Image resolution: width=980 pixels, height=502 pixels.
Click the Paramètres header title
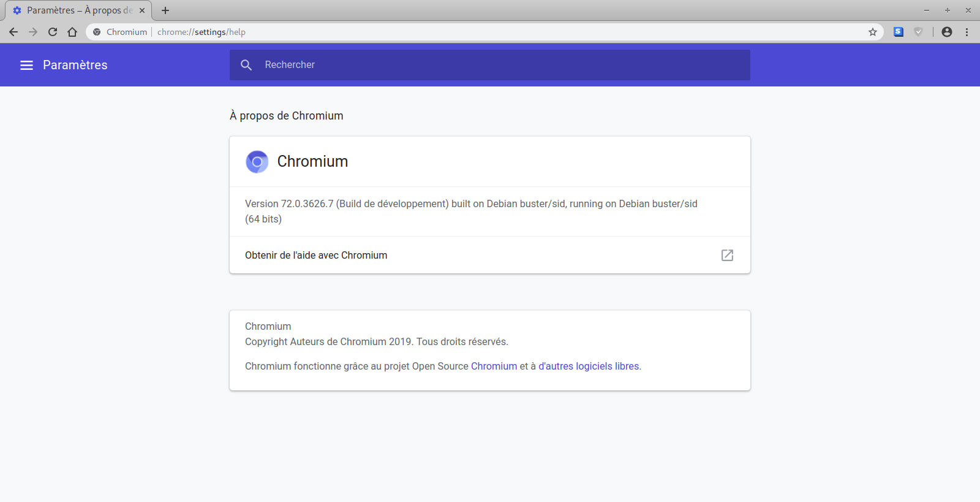[75, 65]
